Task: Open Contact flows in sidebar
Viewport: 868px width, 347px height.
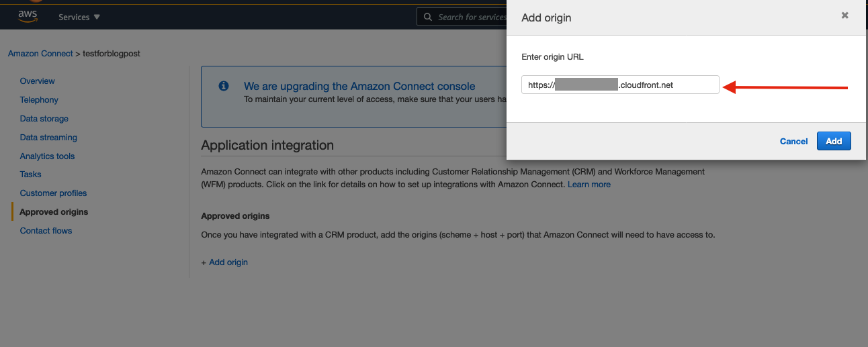Action: pyautogui.click(x=46, y=231)
